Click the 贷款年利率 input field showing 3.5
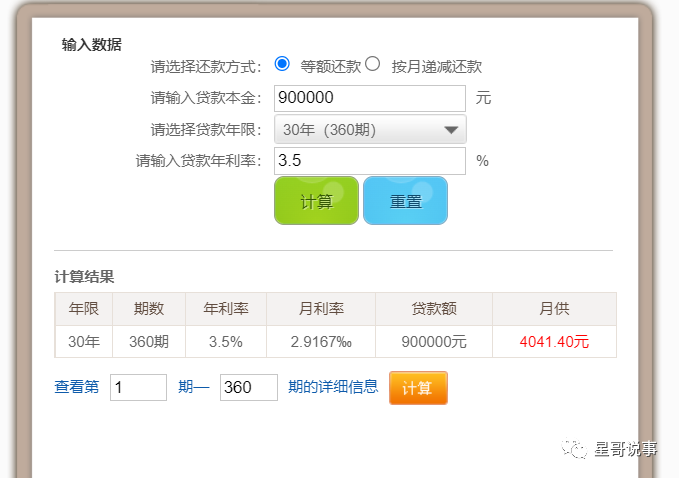Viewport: 679px width, 478px height. (370, 161)
